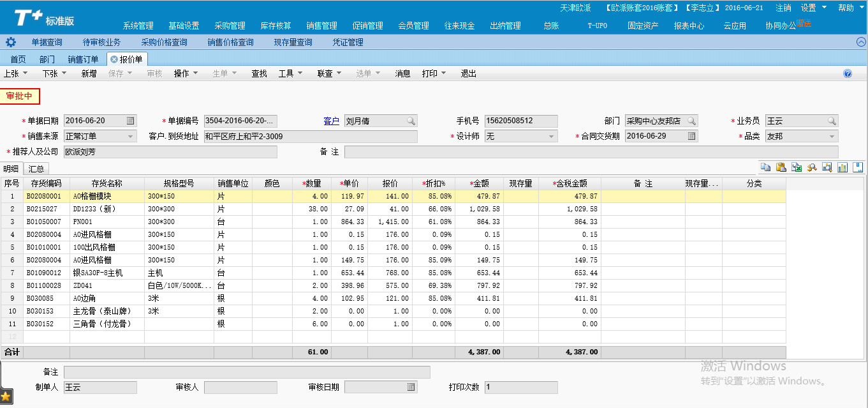The height and width of the screenshot is (408, 868).
Task: Click the lookup icon in the 部门 field
Action: 691,121
